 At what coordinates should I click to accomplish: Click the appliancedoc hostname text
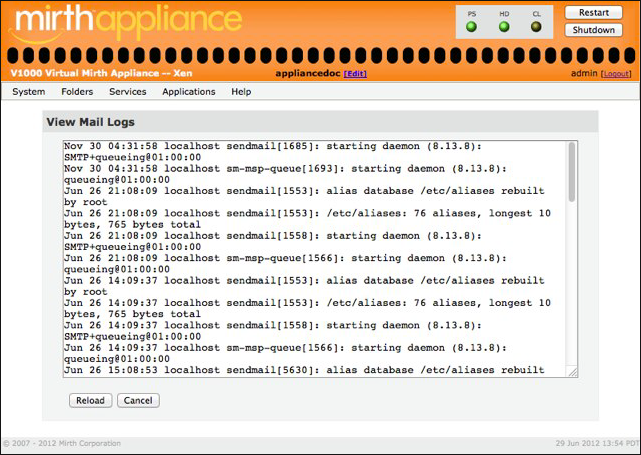307,74
